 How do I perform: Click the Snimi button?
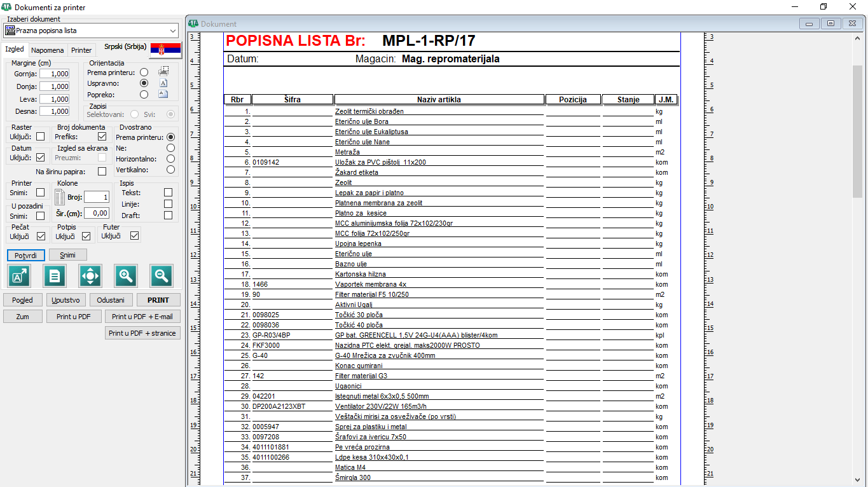click(67, 255)
